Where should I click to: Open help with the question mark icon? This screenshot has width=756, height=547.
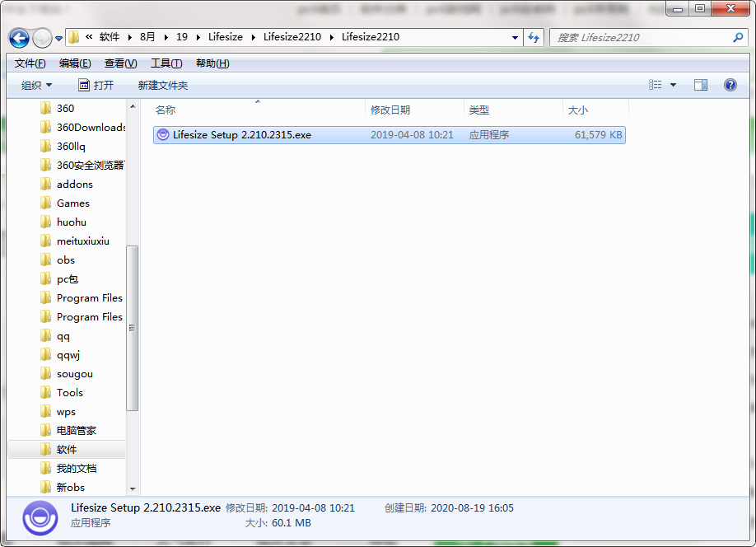click(730, 86)
